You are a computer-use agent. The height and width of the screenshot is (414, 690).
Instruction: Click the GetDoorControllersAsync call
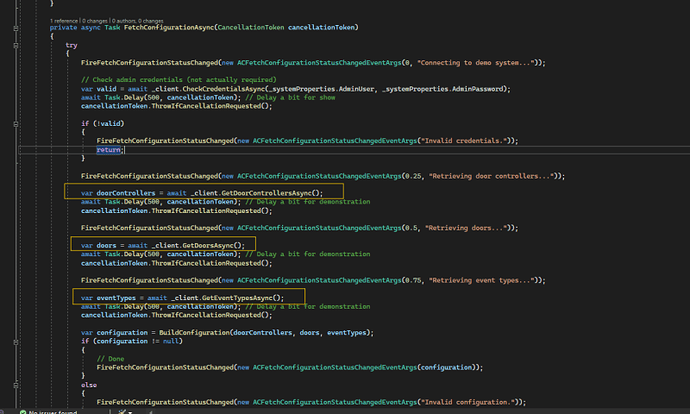[266, 193]
